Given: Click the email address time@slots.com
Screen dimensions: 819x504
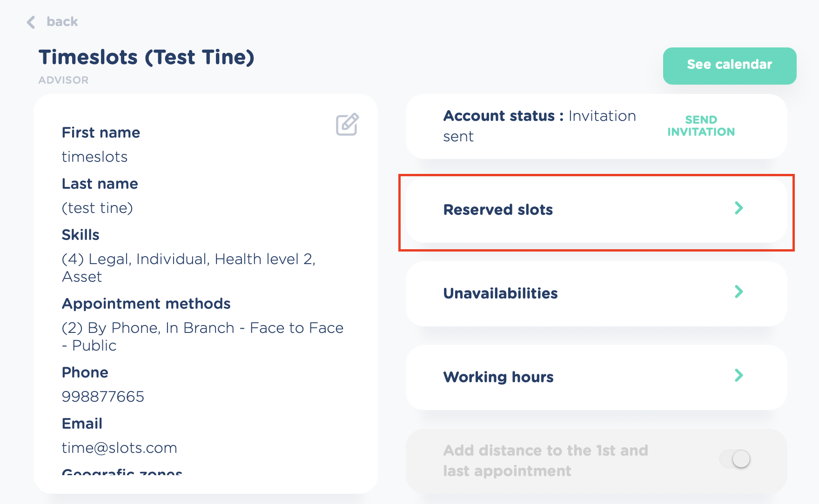Looking at the screenshot, I should pyautogui.click(x=119, y=448).
